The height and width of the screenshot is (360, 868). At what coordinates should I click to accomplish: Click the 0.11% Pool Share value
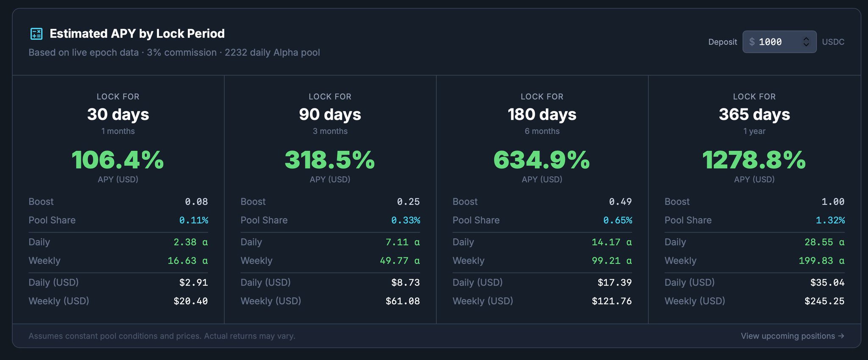pyautogui.click(x=193, y=220)
